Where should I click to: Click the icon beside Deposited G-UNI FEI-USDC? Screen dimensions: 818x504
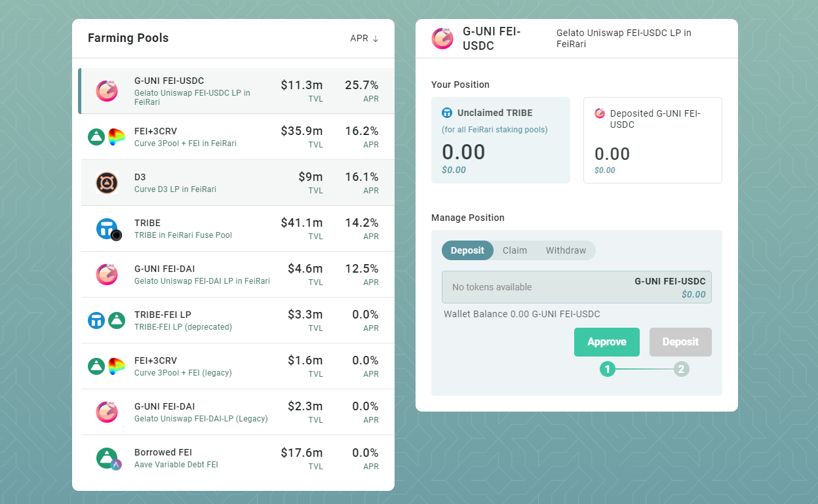pos(600,113)
